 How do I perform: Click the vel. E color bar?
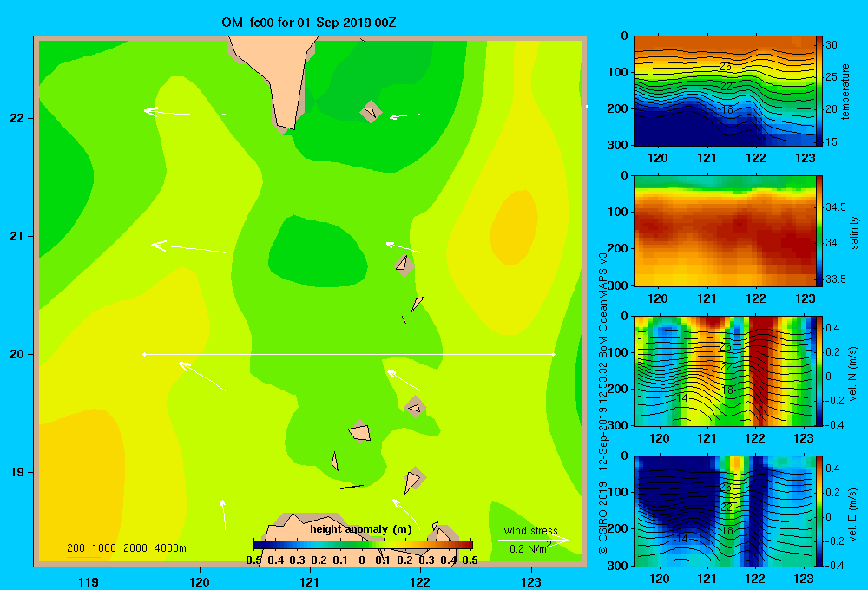coord(819,511)
